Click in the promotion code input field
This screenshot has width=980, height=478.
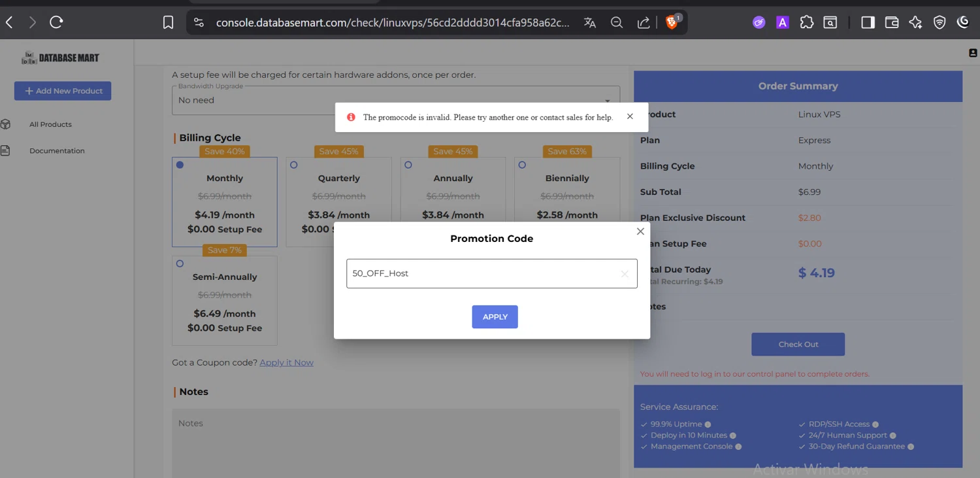coord(491,273)
